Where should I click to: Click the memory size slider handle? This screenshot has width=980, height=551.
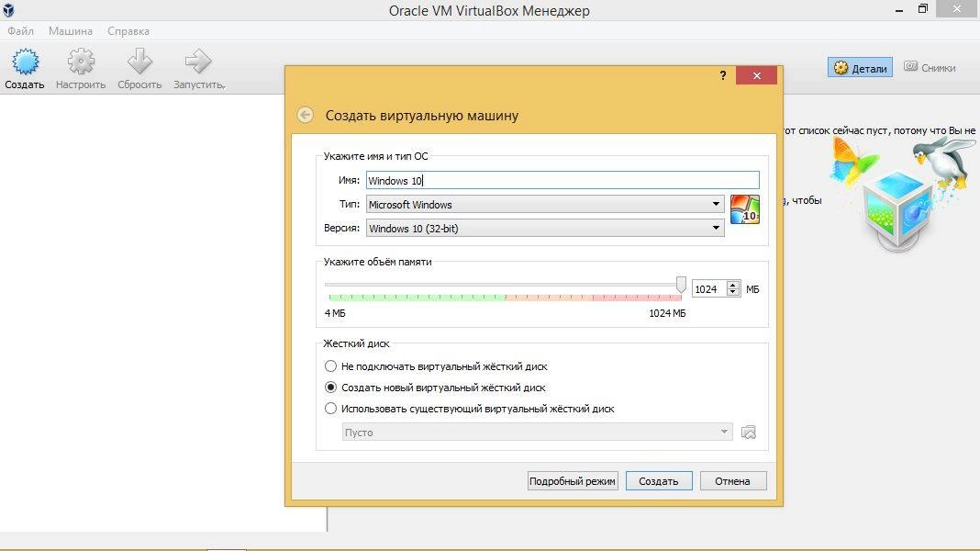(681, 285)
